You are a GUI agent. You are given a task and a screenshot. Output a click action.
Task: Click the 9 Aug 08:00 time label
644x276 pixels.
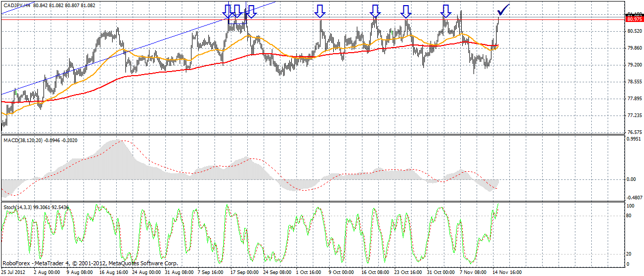80,272
